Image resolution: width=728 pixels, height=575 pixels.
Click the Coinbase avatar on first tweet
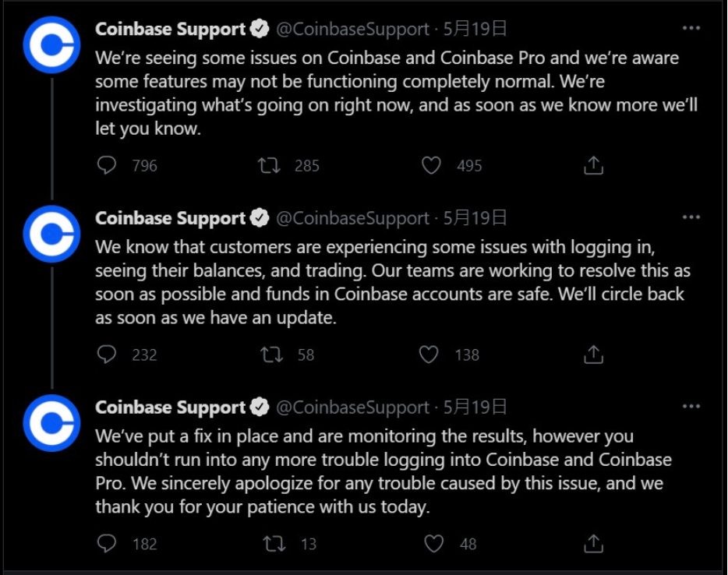pos(51,44)
